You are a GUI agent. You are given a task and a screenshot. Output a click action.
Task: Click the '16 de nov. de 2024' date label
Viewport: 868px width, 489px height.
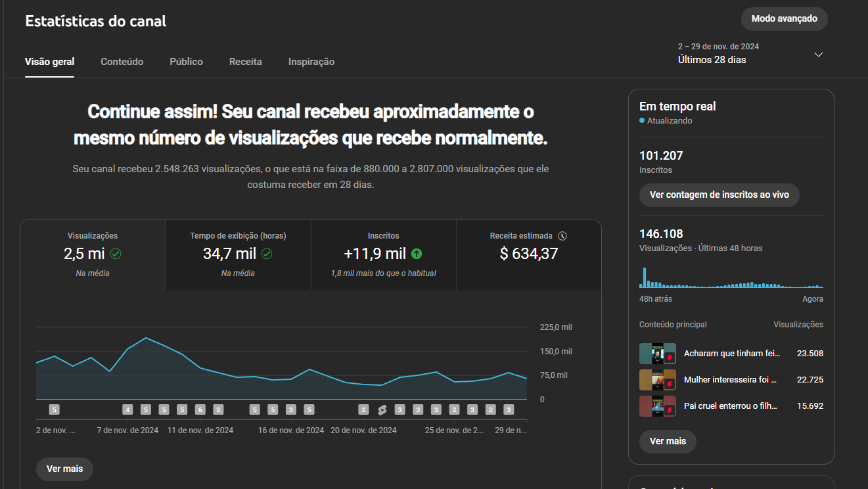tap(291, 431)
